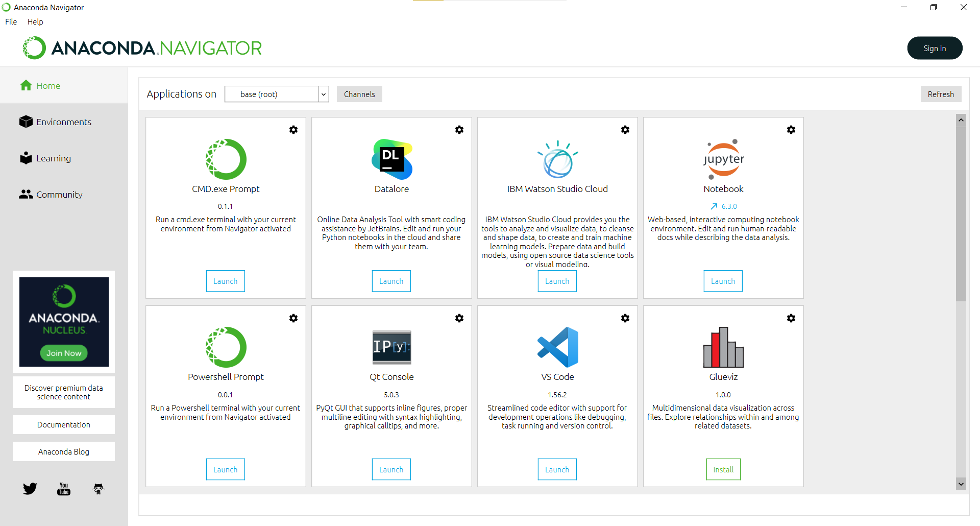This screenshot has height=526, width=980.
Task: Click the IBM Watson Studio Cloud icon
Action: [557, 159]
